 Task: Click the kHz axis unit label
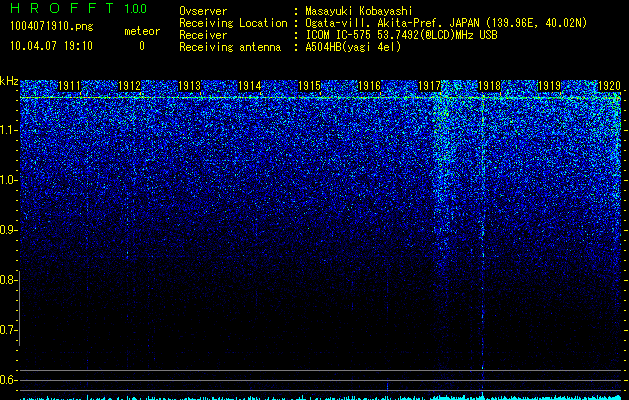tap(9, 81)
